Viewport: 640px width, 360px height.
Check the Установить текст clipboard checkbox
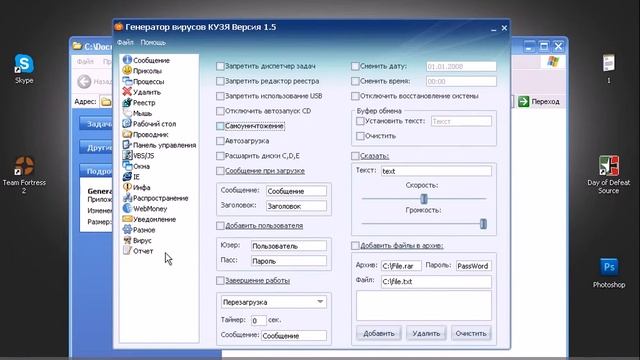(360, 121)
